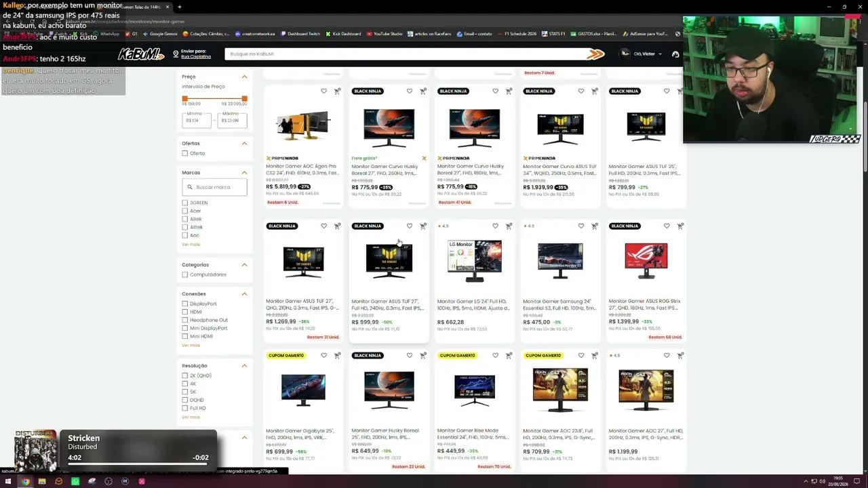
Task: Click the minimum price slider handle
Action: (184, 99)
